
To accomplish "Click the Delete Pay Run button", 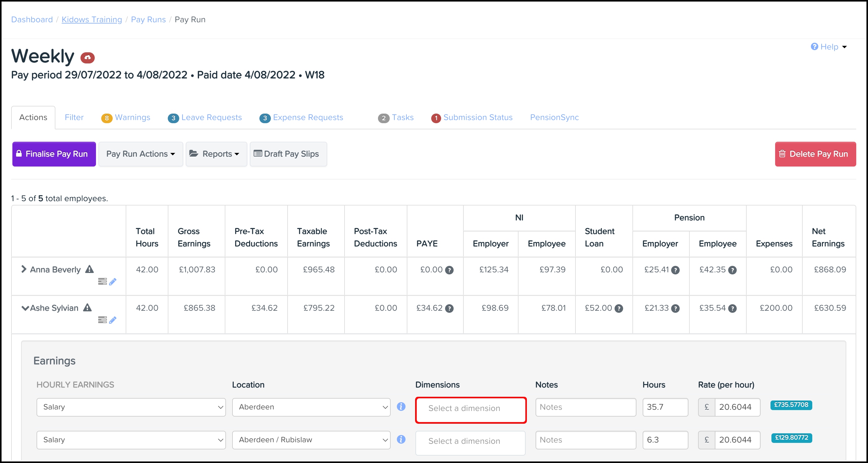I will [815, 154].
